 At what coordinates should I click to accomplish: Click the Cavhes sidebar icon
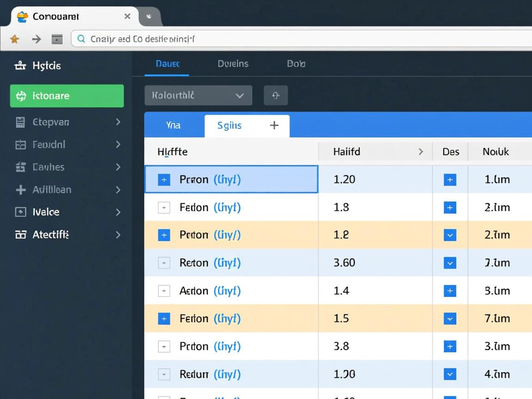(20, 167)
